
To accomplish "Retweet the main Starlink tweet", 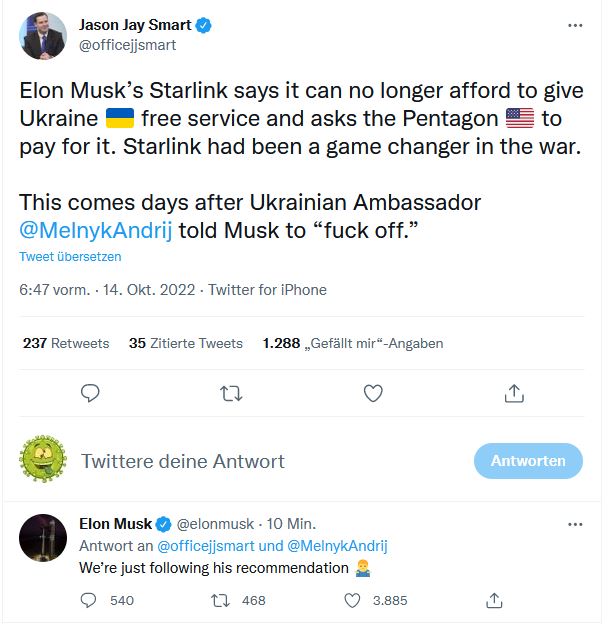I will 231,394.
